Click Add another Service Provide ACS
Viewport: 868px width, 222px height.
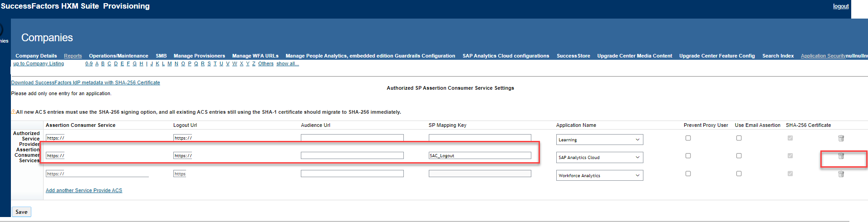pyautogui.click(x=84, y=190)
